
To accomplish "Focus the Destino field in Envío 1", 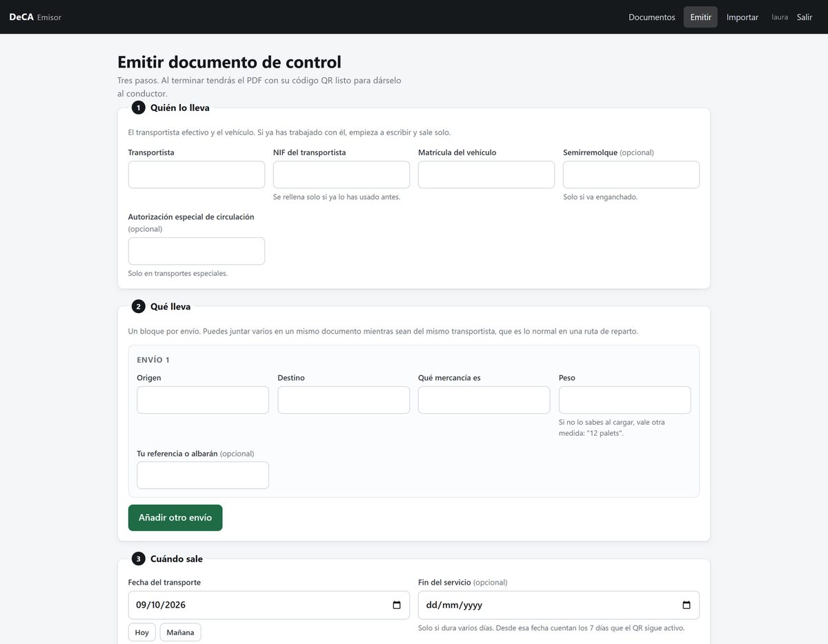I will pyautogui.click(x=344, y=400).
